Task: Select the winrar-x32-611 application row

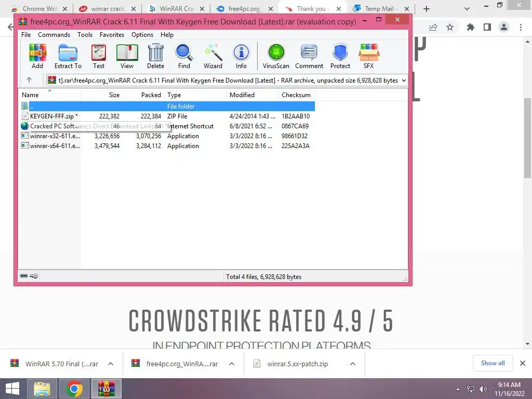Action: [167, 136]
